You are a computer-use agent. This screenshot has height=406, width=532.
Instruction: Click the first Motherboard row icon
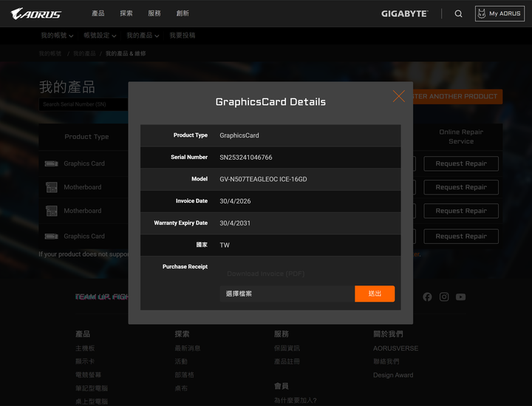coord(52,187)
